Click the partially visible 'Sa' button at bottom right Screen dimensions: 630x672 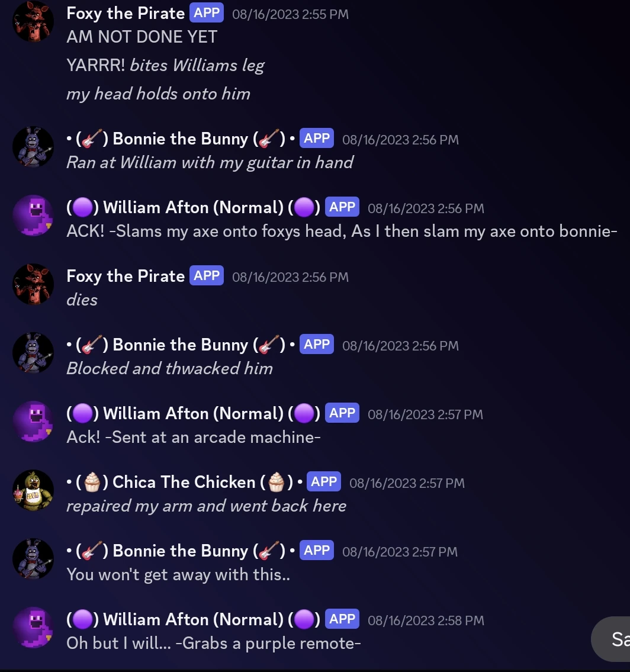click(611, 639)
